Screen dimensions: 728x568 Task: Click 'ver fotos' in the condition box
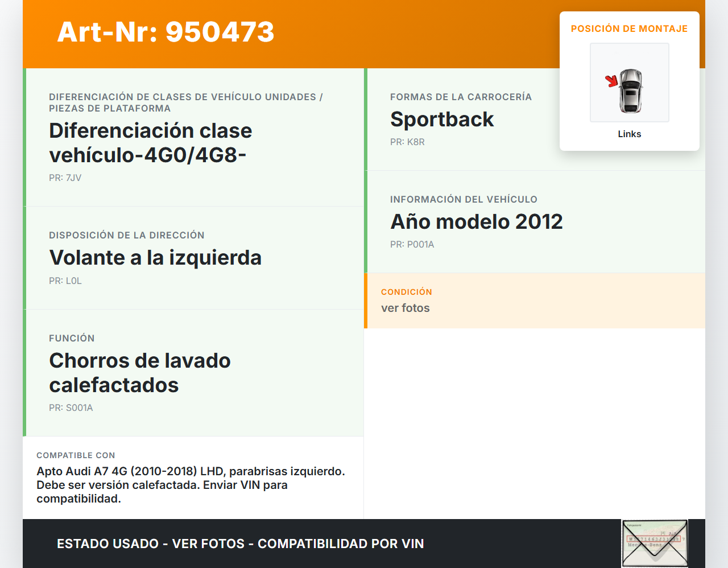click(406, 308)
